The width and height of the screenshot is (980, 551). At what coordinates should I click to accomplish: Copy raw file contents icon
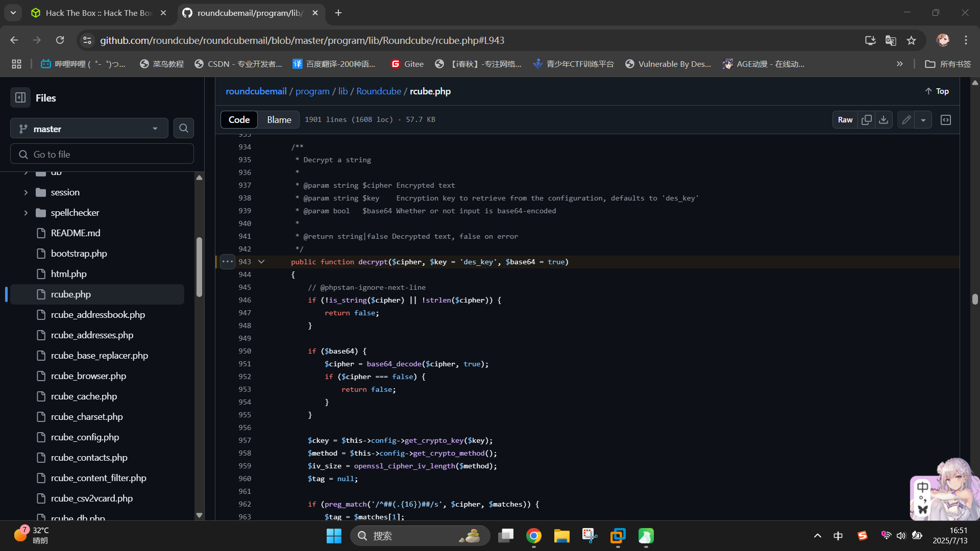click(x=867, y=120)
